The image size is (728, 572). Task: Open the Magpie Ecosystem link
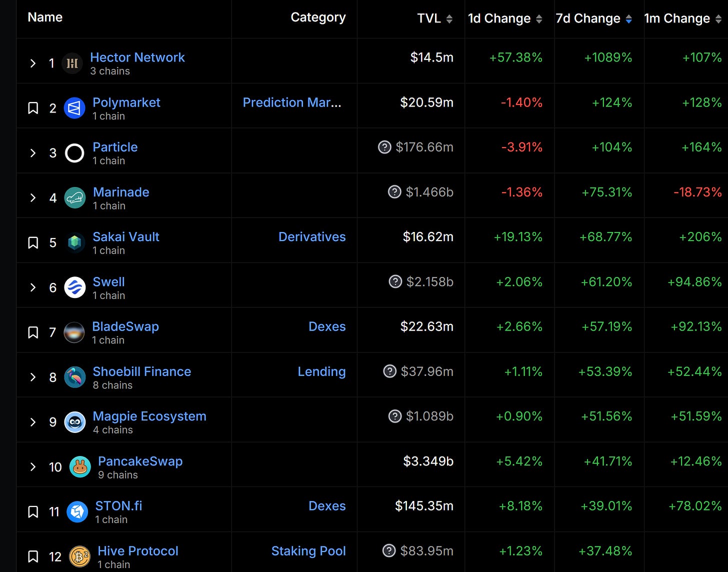click(x=149, y=416)
